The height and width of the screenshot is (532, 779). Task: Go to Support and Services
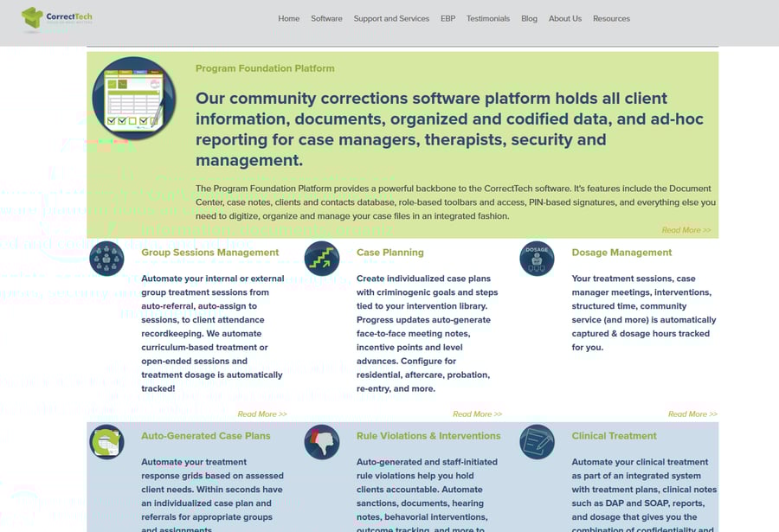coord(391,18)
